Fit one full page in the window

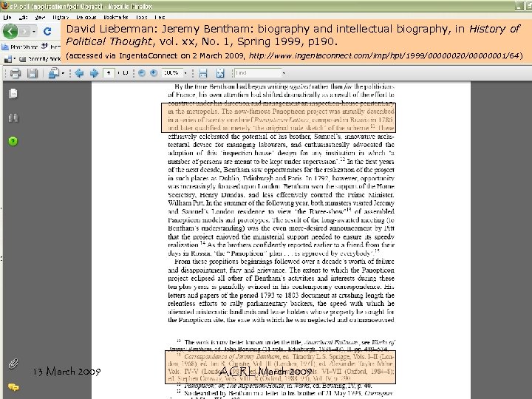coord(220,73)
